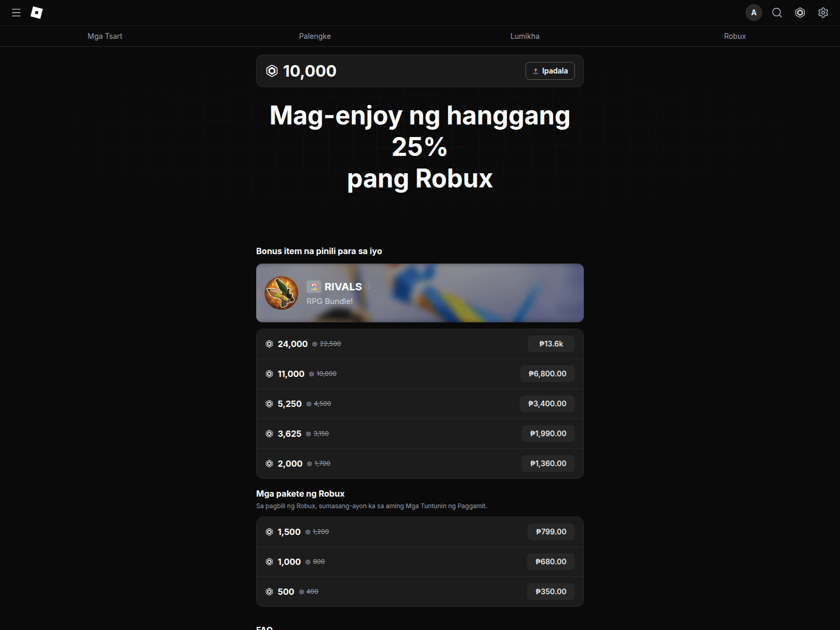
Task: Buy 1,000 Robux for ₱680.00
Action: click(x=551, y=562)
